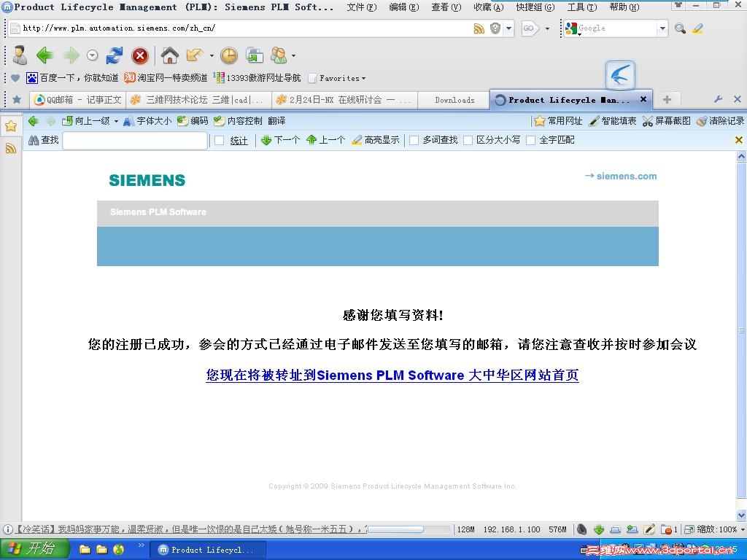This screenshot has height=560, width=747.
Task: Open the 帮助(H) menu
Action: tap(624, 7)
